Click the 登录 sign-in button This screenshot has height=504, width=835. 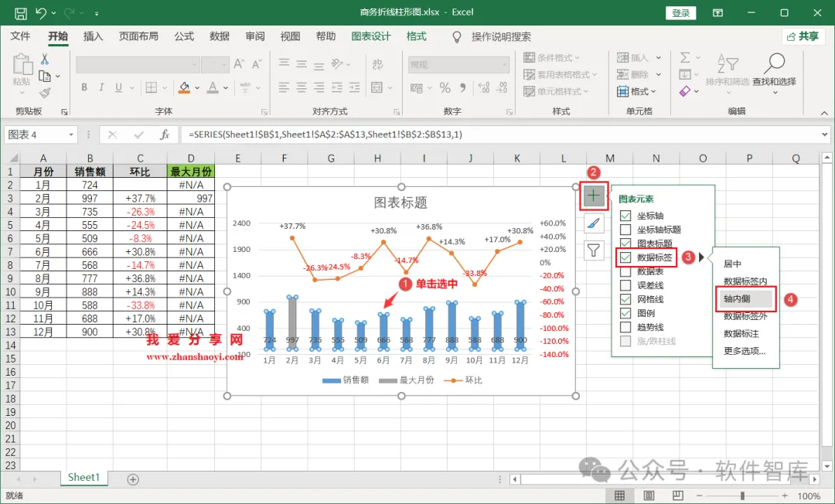click(x=680, y=13)
